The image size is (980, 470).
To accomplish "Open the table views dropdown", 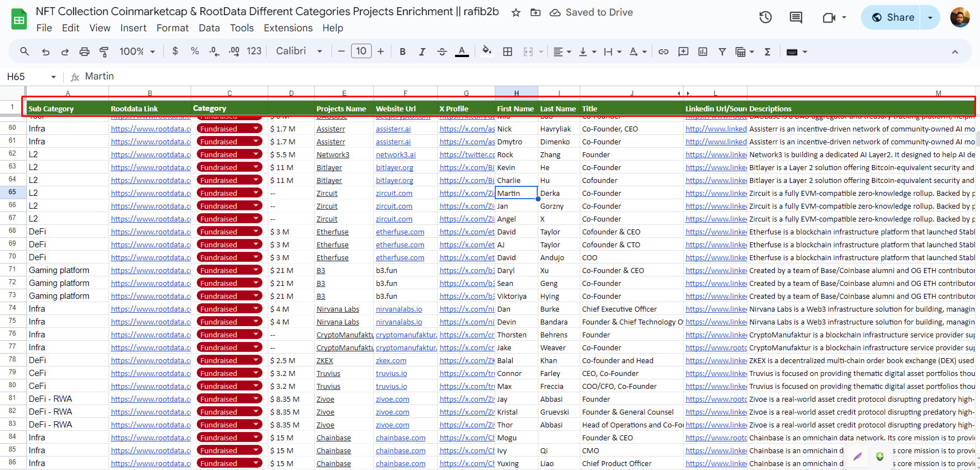I will click(x=745, y=51).
